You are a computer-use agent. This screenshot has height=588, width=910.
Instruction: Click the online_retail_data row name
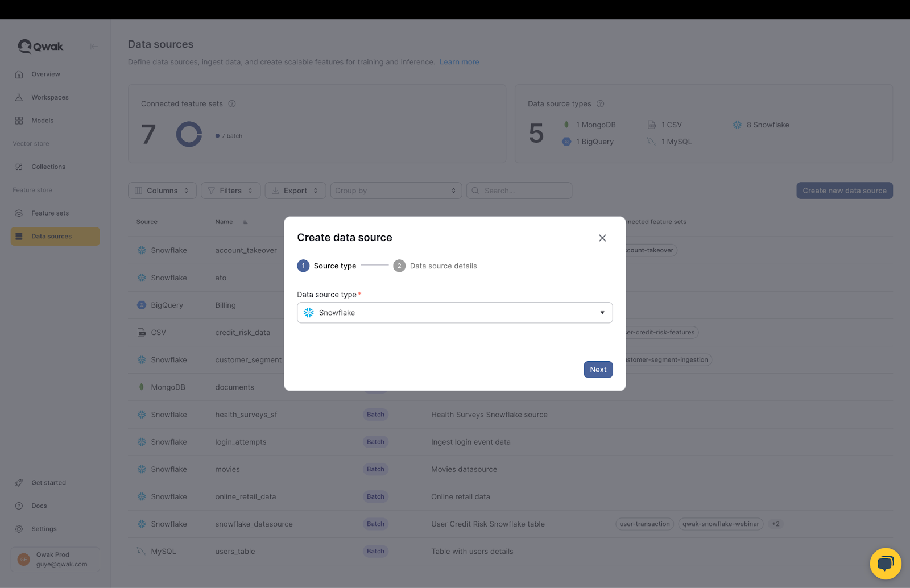point(246,496)
